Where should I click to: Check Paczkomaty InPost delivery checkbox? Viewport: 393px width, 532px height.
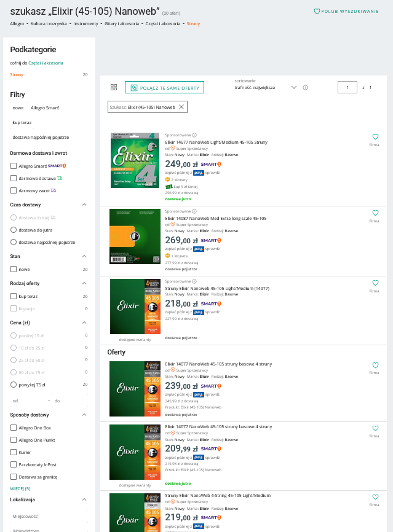pos(14,464)
